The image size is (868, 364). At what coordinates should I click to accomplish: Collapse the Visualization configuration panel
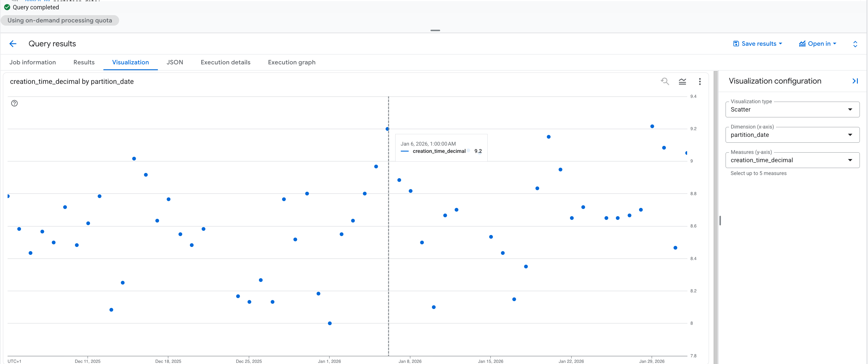click(855, 81)
